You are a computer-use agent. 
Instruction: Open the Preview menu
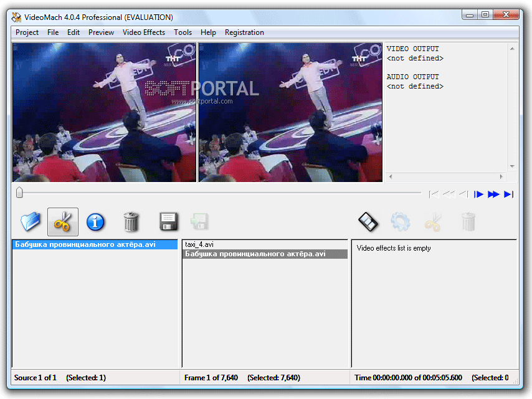coord(101,32)
